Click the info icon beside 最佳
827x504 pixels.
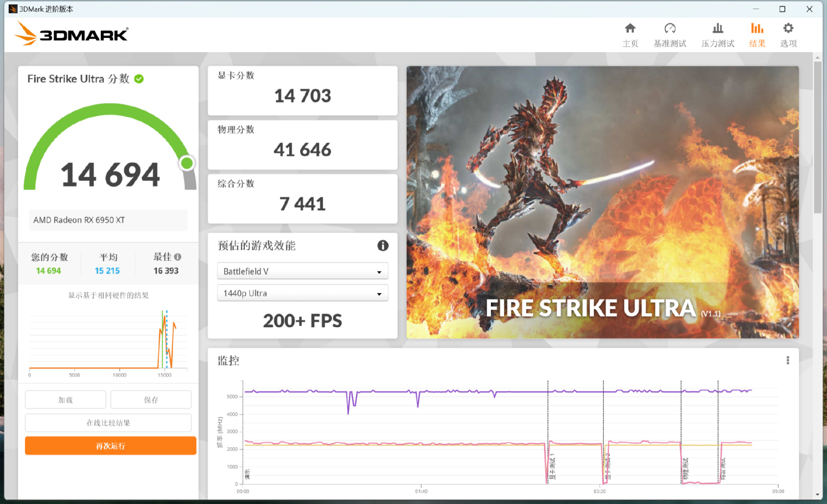tap(178, 257)
